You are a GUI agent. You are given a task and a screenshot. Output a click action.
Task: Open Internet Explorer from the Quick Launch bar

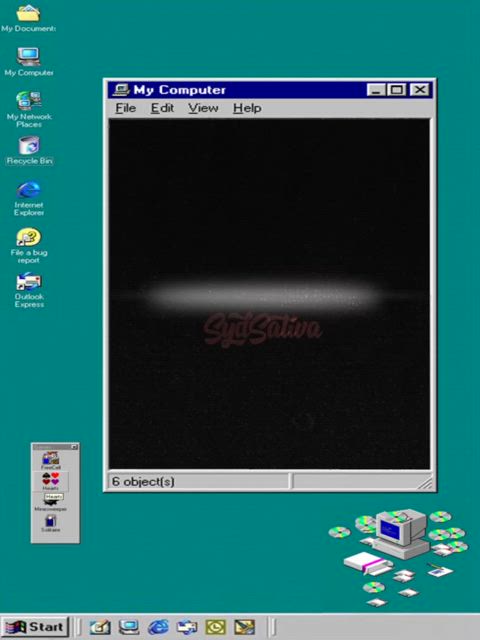tap(158, 627)
